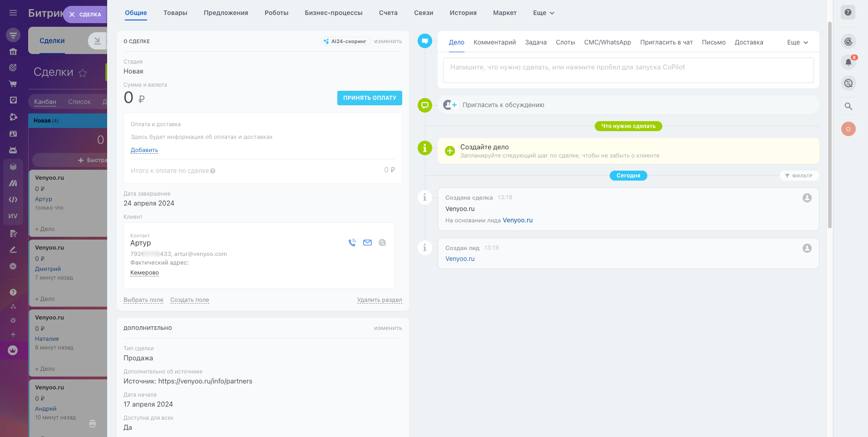Focus the Напишите, что нужно сделать field
The width and height of the screenshot is (868, 437).
[x=628, y=70]
